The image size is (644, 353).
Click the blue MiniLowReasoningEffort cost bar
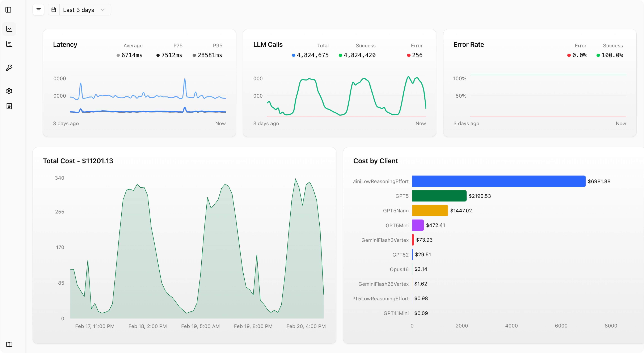(x=498, y=181)
